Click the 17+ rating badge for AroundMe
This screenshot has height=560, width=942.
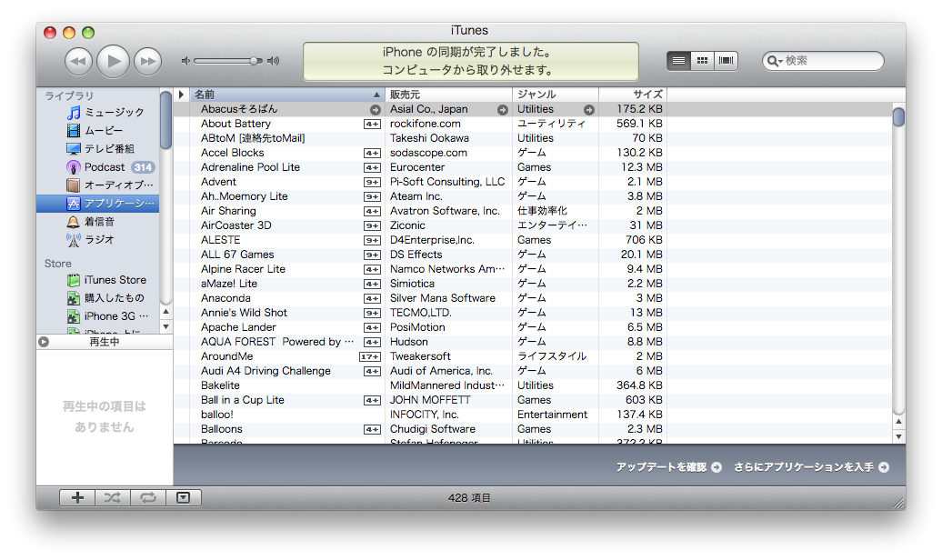(370, 357)
